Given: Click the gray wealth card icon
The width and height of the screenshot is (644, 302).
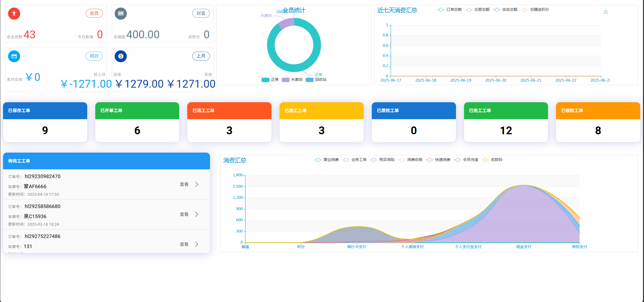Looking at the screenshot, I should tap(121, 13).
